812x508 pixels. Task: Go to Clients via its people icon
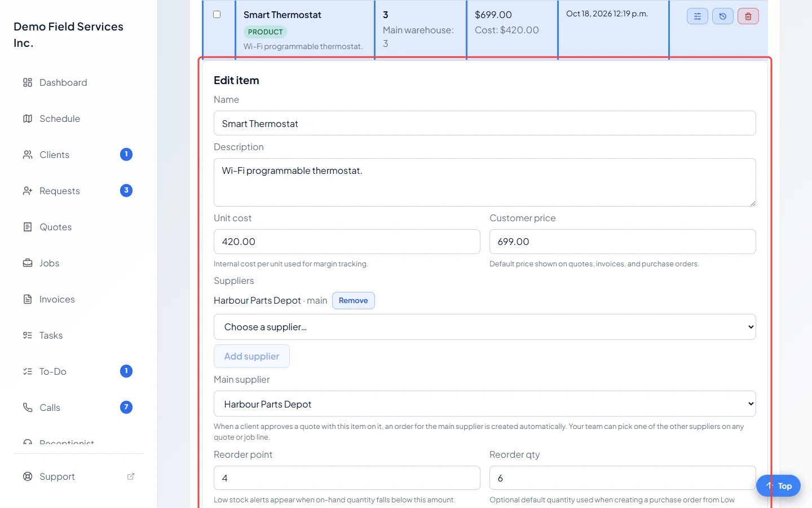28,155
